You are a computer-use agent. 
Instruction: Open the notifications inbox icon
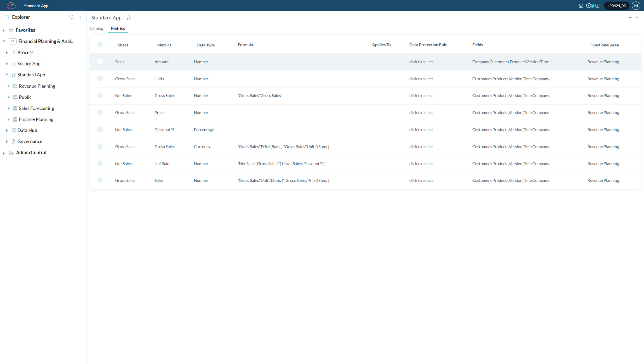pyautogui.click(x=581, y=5)
